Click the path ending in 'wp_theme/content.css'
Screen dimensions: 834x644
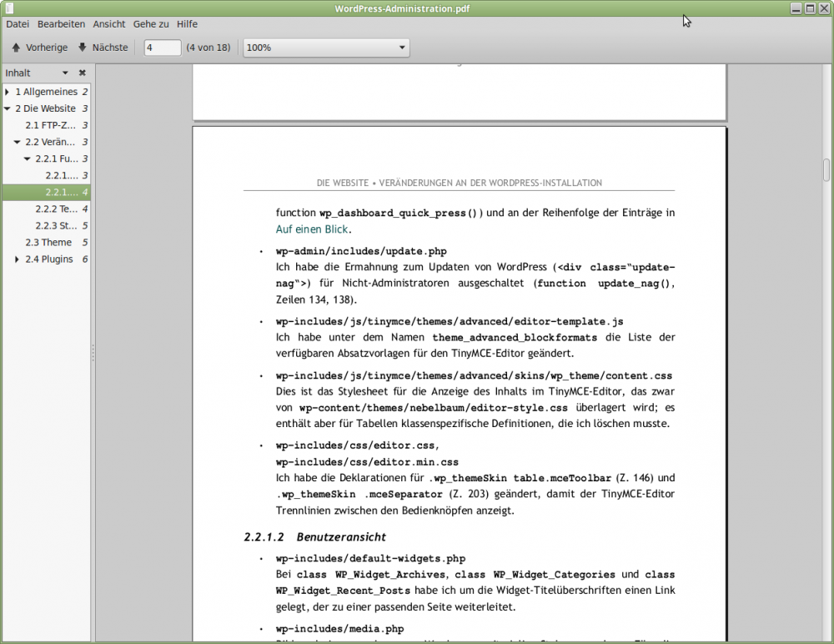tap(474, 375)
